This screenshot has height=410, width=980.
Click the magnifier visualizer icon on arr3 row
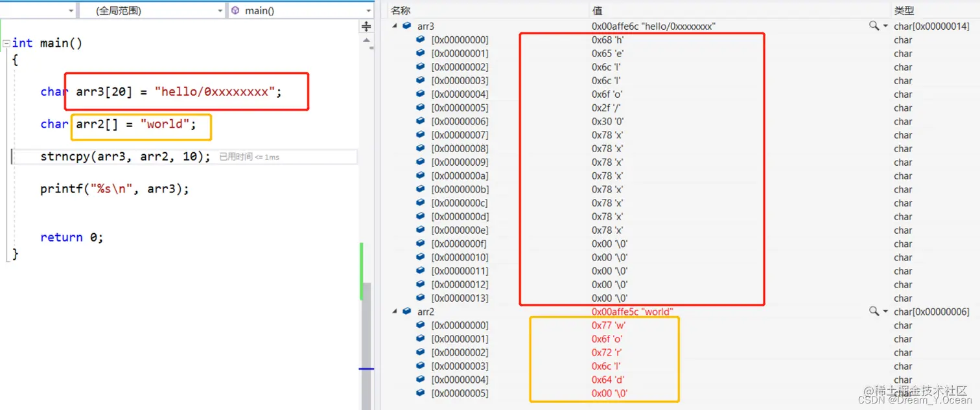874,26
